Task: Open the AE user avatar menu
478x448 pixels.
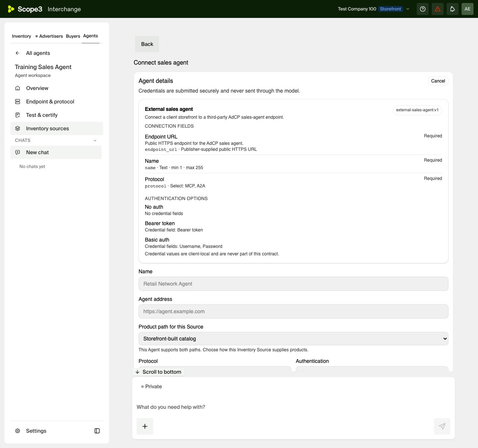Action: [x=468, y=9]
